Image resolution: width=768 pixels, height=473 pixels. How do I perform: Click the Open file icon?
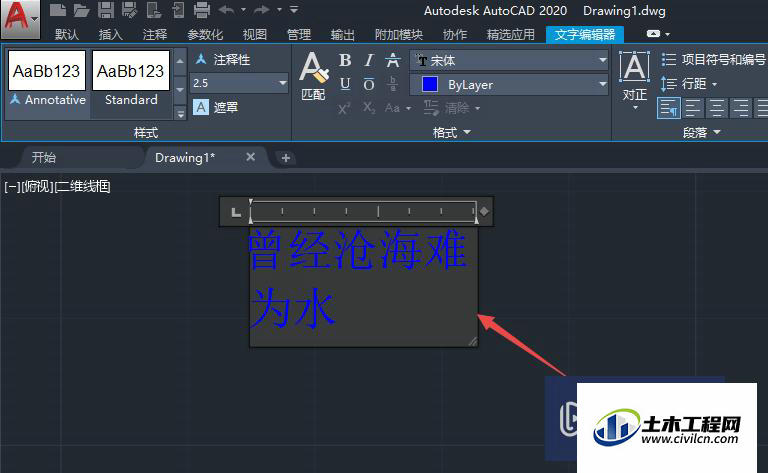(x=81, y=9)
